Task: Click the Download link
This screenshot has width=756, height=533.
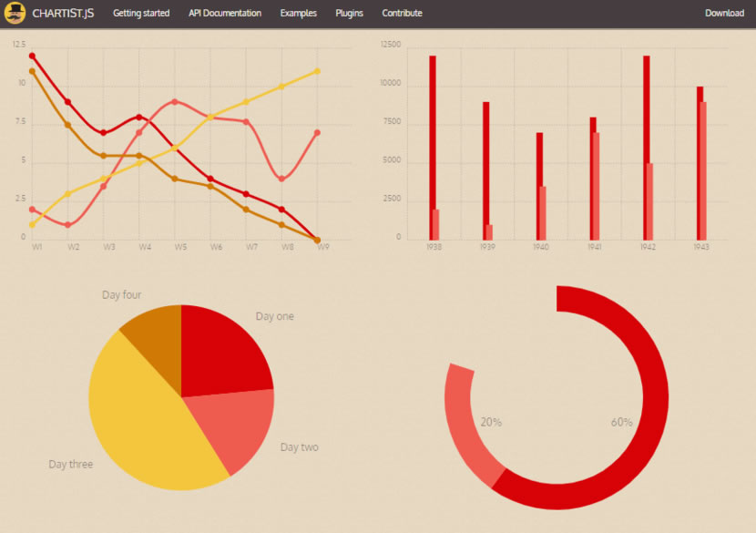Action: click(x=724, y=13)
